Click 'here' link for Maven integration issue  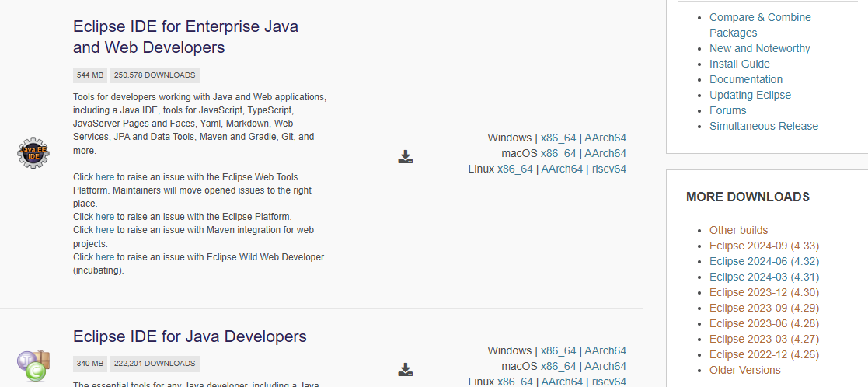(105, 230)
